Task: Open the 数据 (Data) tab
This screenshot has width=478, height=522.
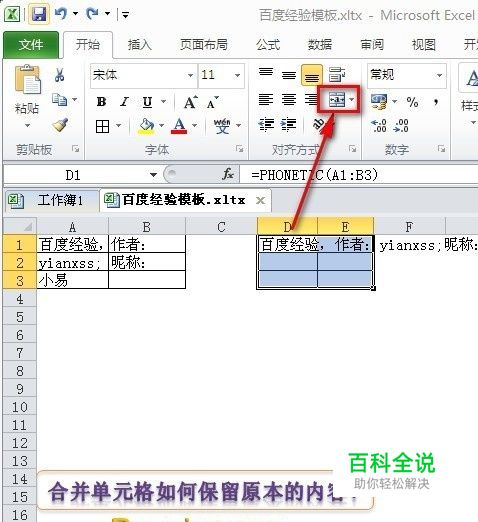Action: tap(320, 45)
